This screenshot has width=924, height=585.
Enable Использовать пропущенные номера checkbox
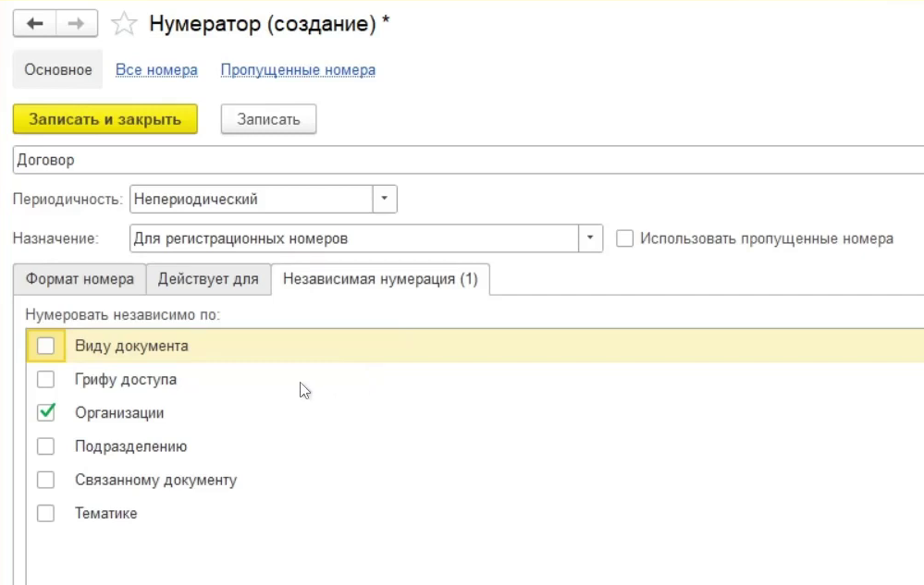[x=625, y=238]
